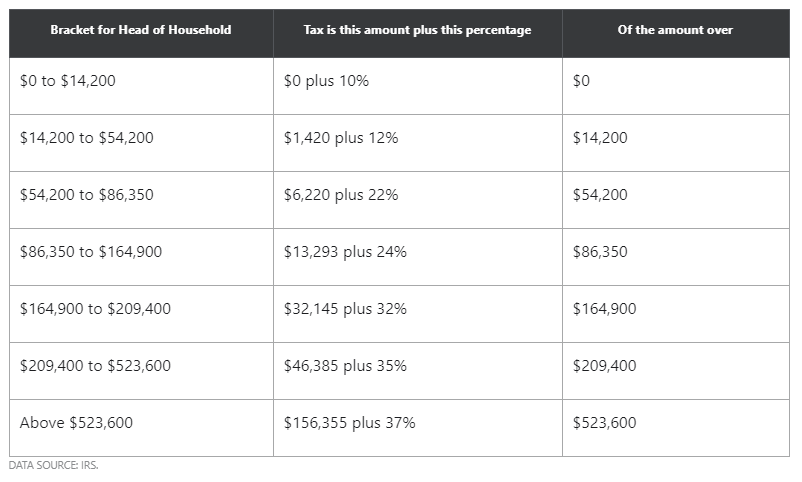Screen dimensions: 802x482
Task: Select the '$164,900 to $209,400' bracket cell
Action: 141,314
